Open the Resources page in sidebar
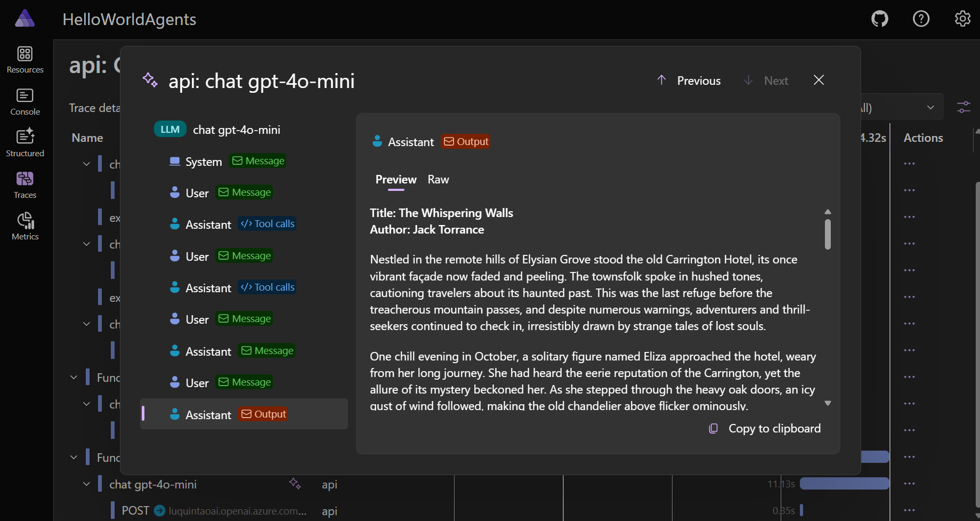980x521 pixels. (25, 60)
